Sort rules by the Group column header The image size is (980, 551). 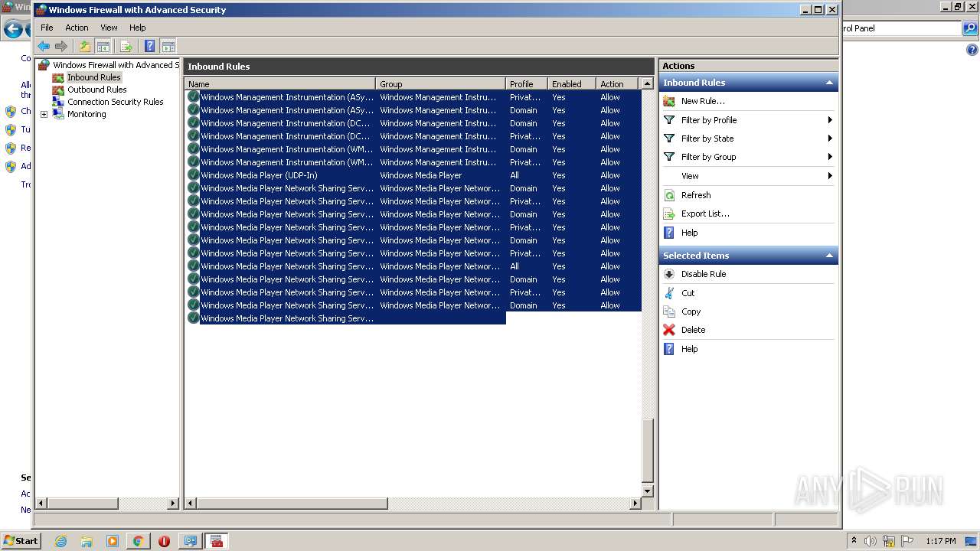(x=441, y=84)
